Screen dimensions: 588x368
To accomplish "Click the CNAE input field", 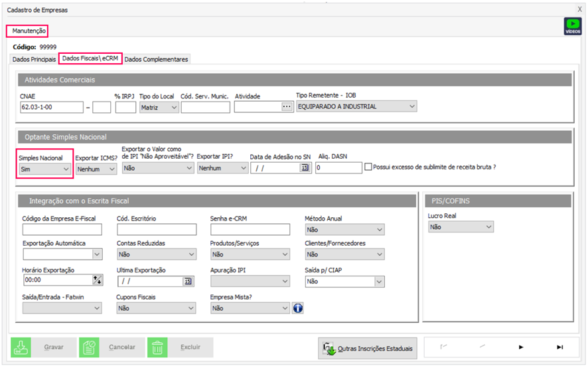I will (x=51, y=107).
